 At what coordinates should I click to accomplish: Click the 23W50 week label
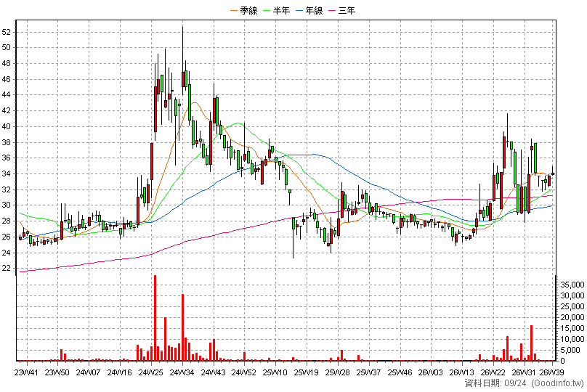[x=57, y=372]
